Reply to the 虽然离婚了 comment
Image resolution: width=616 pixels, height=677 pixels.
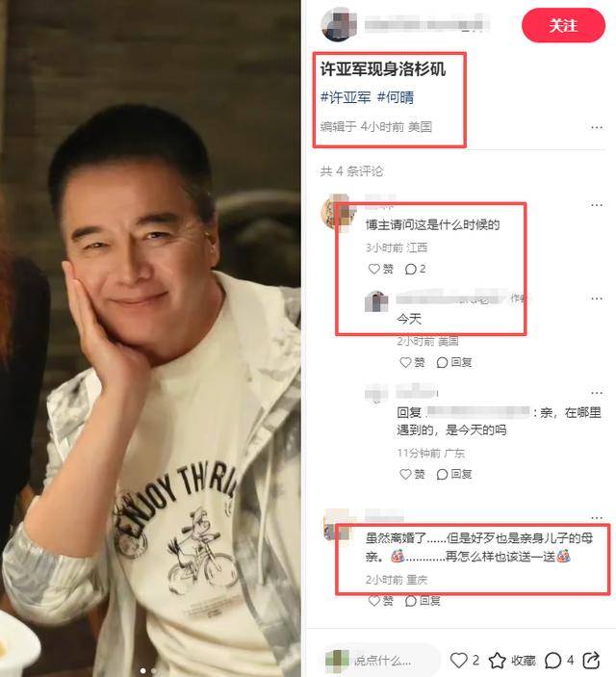click(x=423, y=601)
